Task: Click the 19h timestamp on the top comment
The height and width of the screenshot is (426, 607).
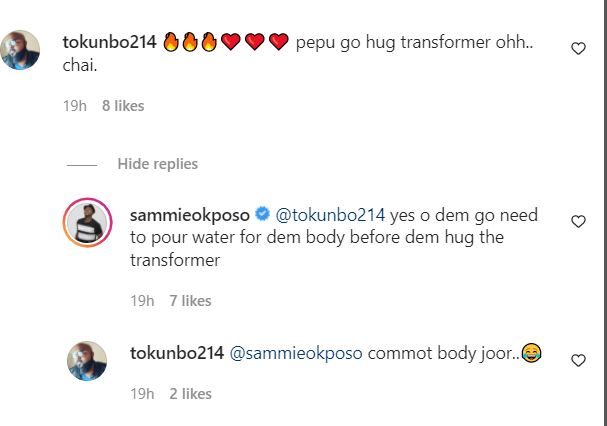Action: pos(75,103)
